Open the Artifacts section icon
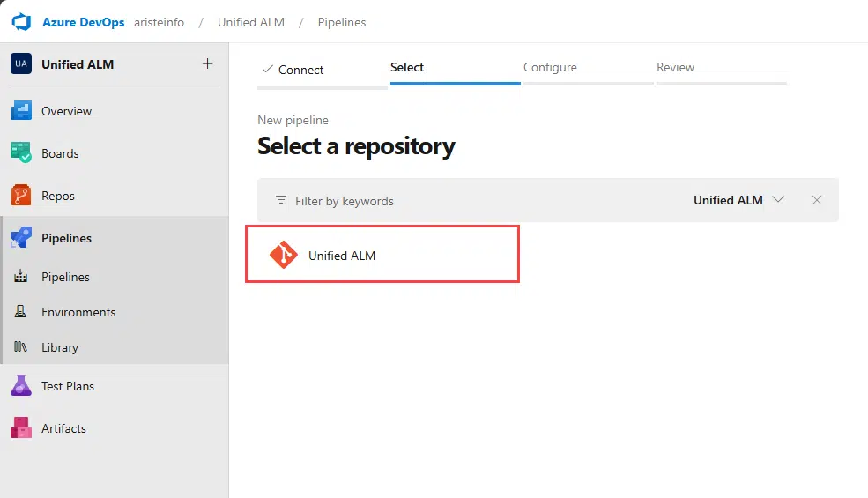The width and height of the screenshot is (868, 498). click(21, 428)
